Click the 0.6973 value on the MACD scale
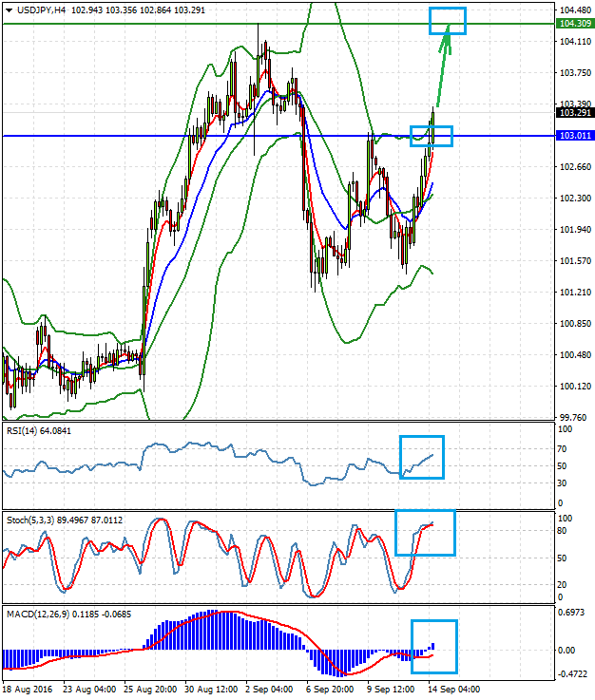 pyautogui.click(x=573, y=615)
